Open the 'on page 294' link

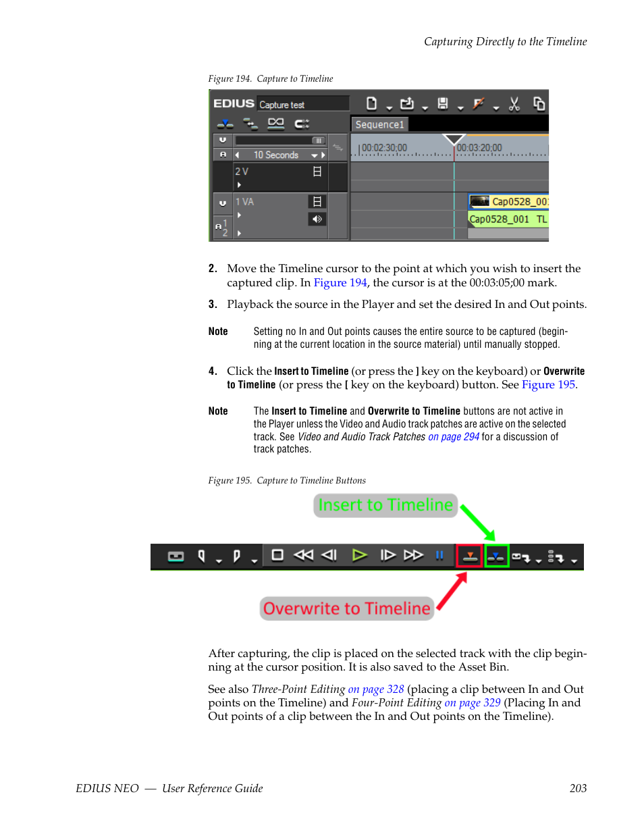coord(454,437)
